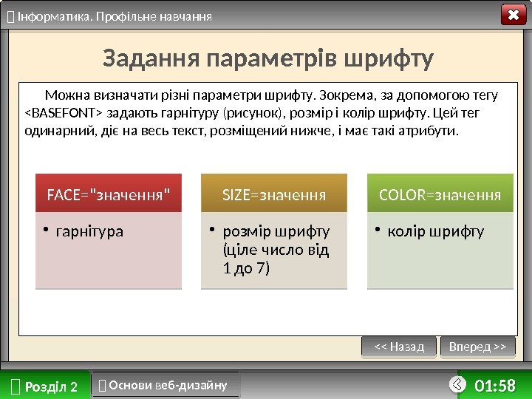Click the 01:58 timer display
532x399 pixels.
point(494,386)
